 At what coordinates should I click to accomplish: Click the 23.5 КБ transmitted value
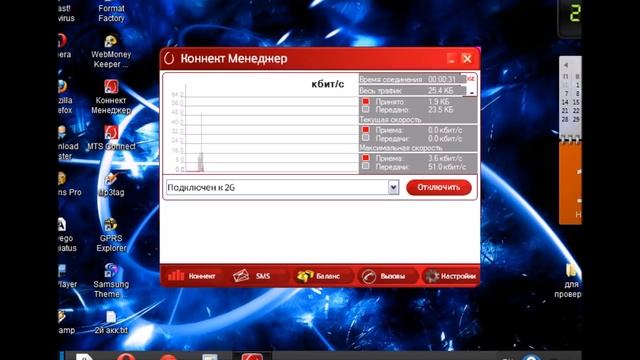click(x=440, y=109)
